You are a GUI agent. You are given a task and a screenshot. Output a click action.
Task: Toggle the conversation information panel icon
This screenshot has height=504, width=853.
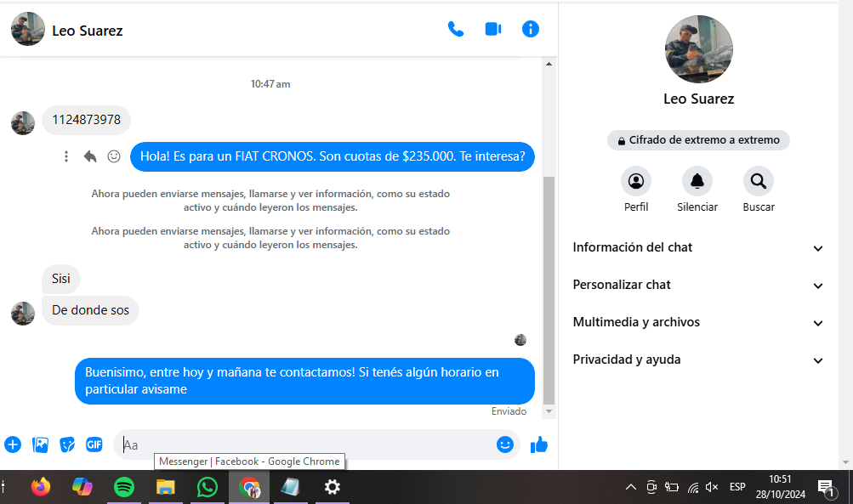(531, 29)
